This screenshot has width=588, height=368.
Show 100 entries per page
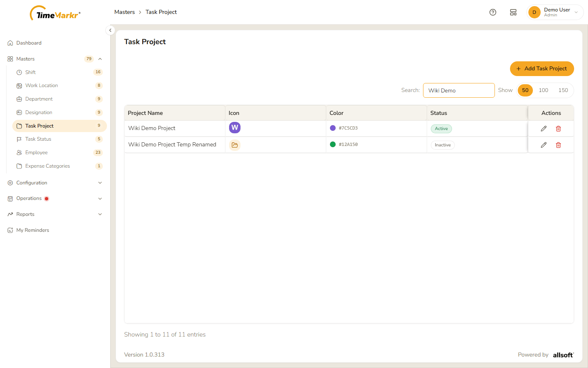pos(543,90)
